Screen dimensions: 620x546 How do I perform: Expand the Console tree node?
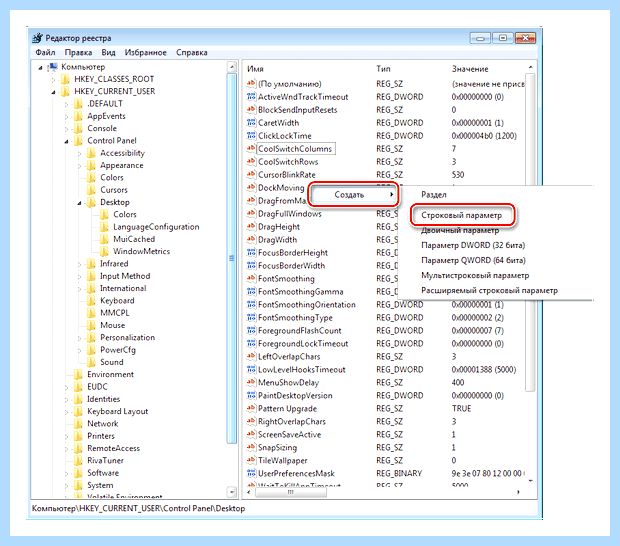66,129
